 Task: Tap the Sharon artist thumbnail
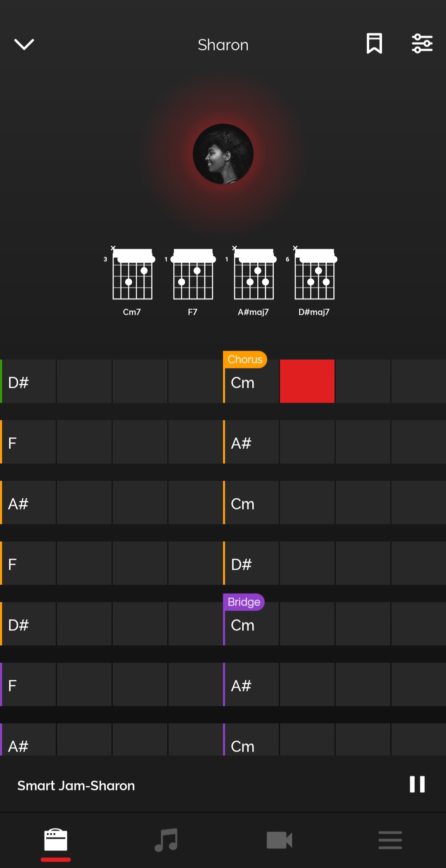pyautogui.click(x=223, y=154)
